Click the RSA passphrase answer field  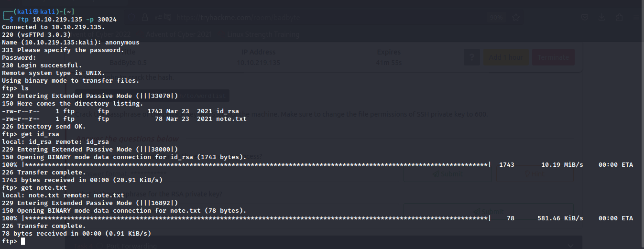[239, 211]
